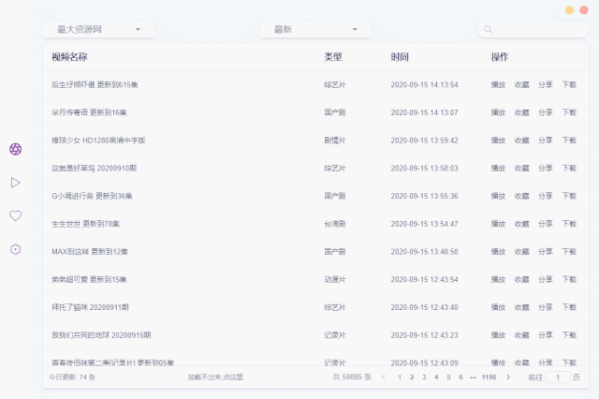Select page 3 in pagination
Screen dimensions: 599x399
[424, 377]
